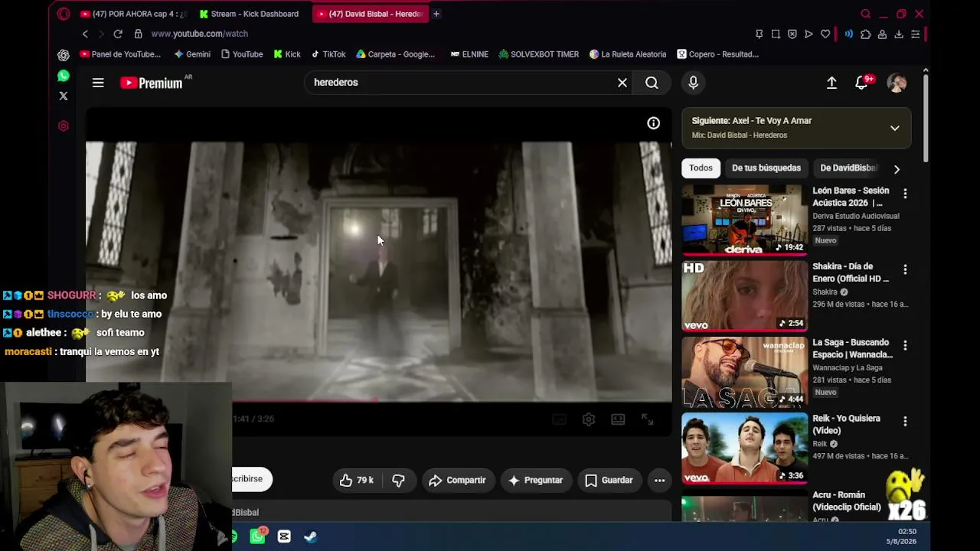Clear the search box text
980x551 pixels.
[622, 83]
